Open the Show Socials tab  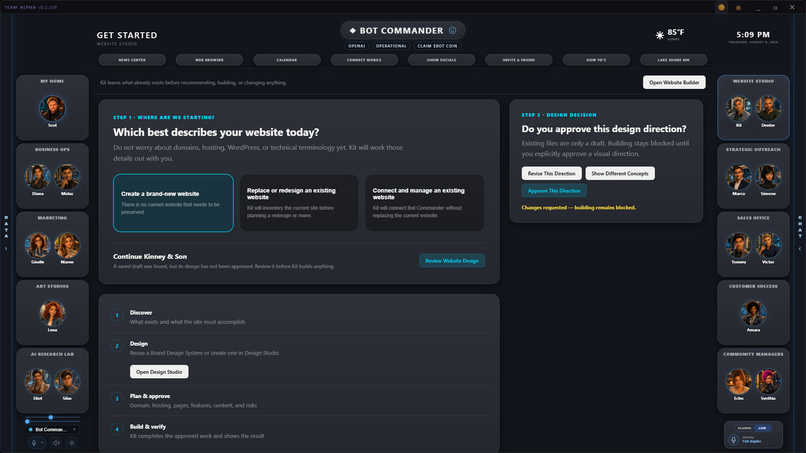click(x=442, y=60)
